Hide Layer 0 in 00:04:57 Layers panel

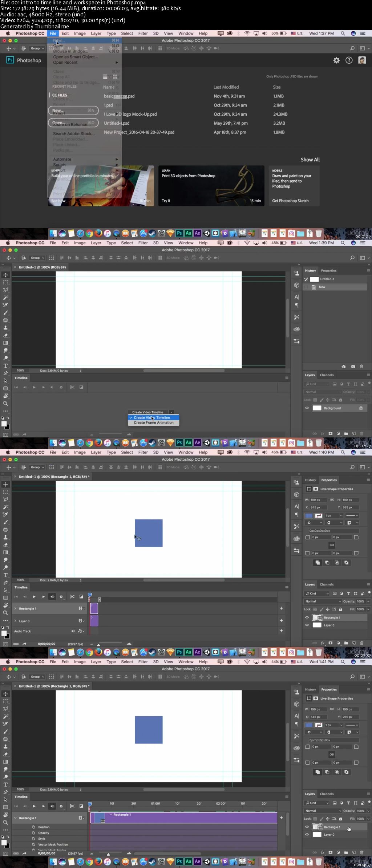pos(307,835)
